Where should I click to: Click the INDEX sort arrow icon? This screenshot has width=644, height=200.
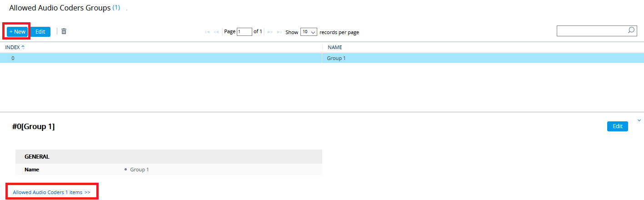point(23,47)
